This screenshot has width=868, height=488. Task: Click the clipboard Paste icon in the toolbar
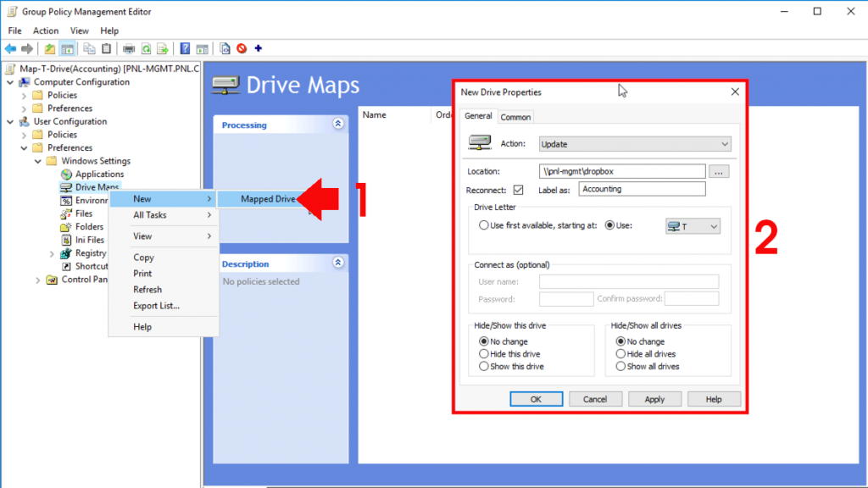coord(106,48)
